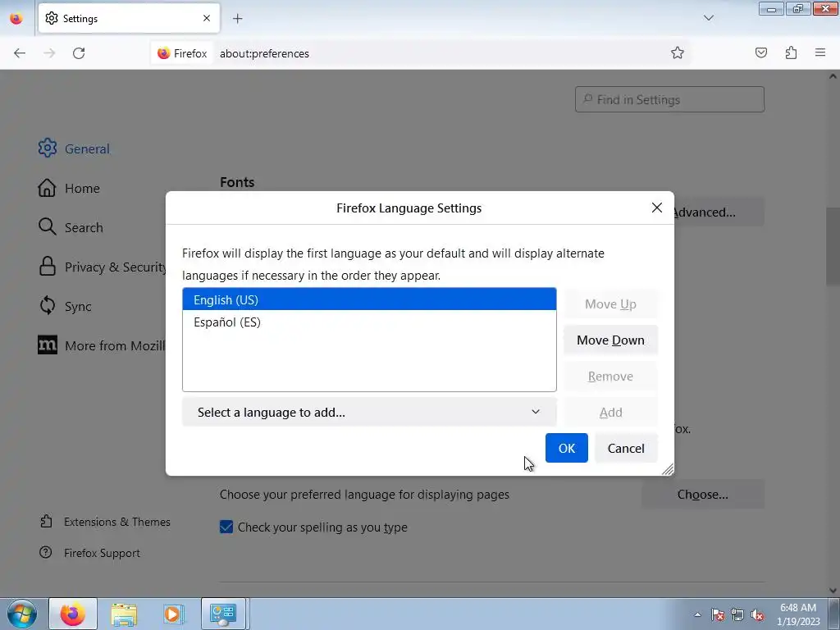Go back one page
This screenshot has height=630, width=840.
(x=20, y=53)
